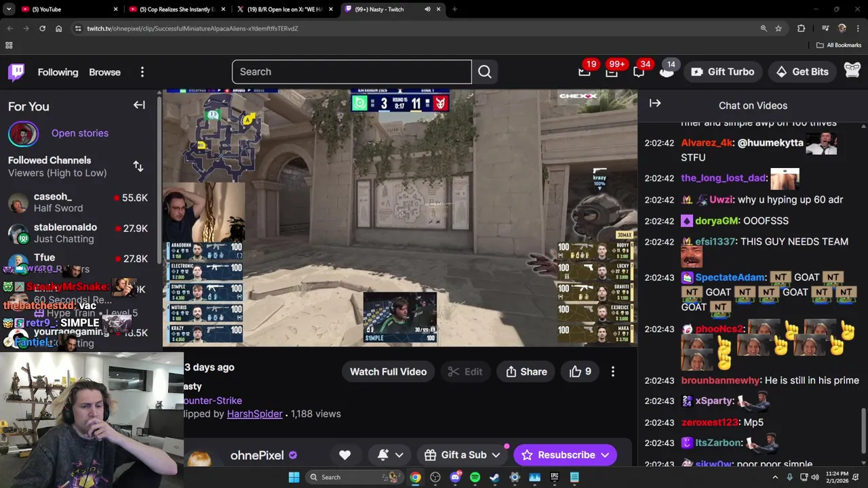
Task: Open the Share clip dialog
Action: click(526, 371)
